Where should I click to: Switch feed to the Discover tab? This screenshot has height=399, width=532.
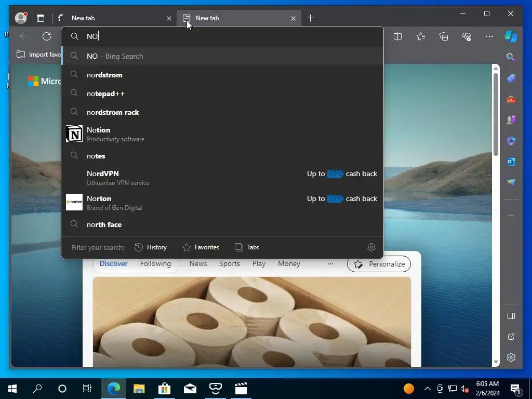click(114, 263)
